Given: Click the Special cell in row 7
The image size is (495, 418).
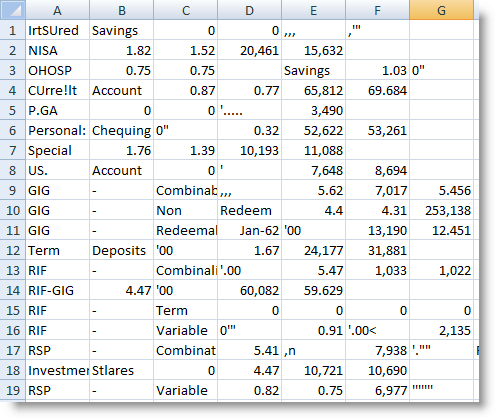Looking at the screenshot, I should (x=57, y=150).
